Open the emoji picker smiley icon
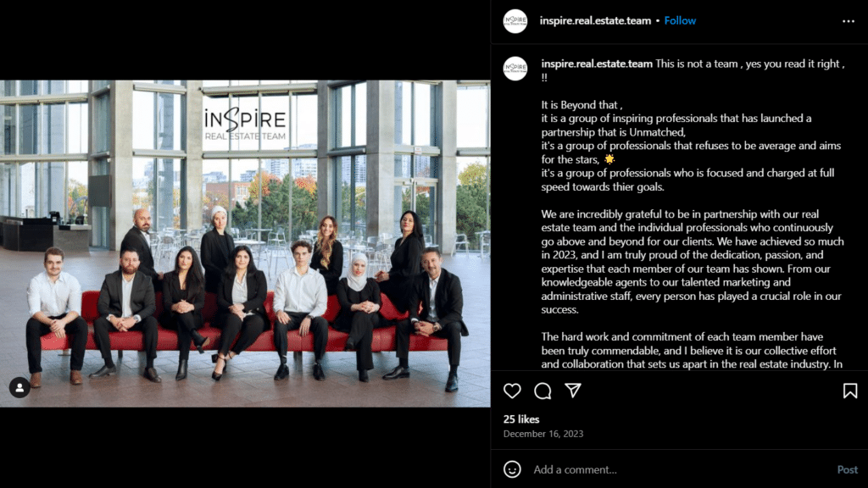 (512, 469)
